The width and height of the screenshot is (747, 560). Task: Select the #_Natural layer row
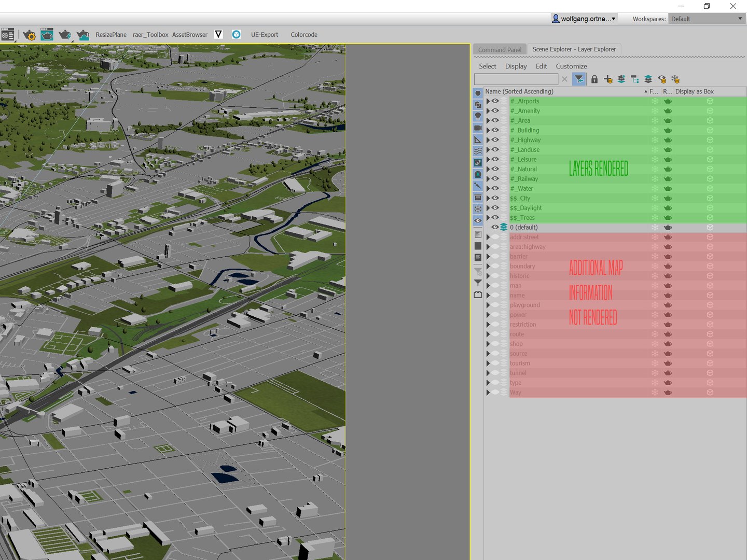tap(615, 169)
